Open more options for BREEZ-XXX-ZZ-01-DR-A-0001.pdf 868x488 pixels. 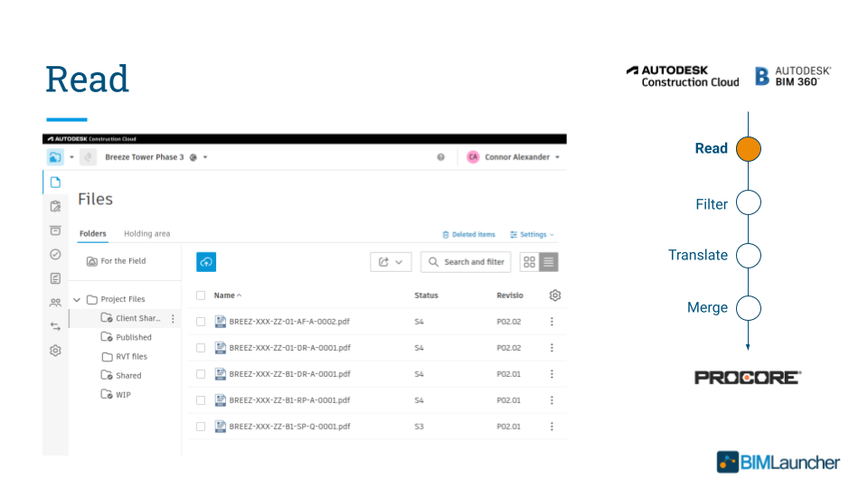pos(552,348)
